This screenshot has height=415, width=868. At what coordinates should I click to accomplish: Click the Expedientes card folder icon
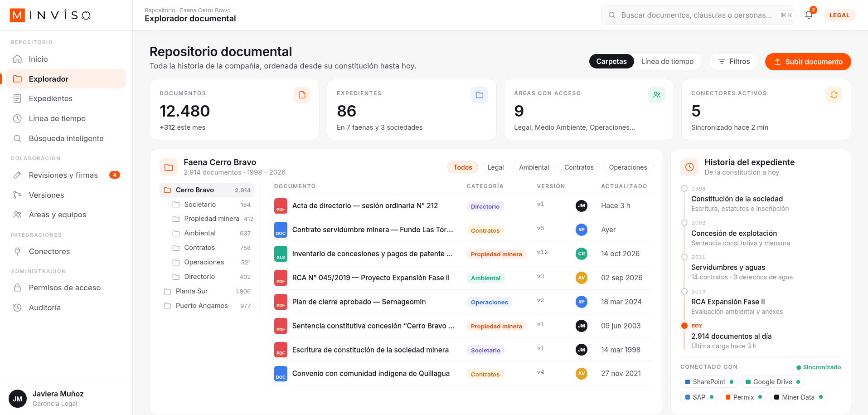tap(479, 95)
